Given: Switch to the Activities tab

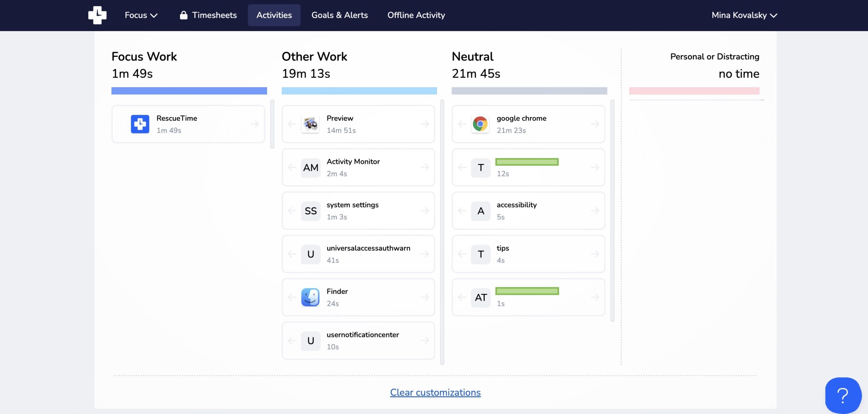Looking at the screenshot, I should (x=274, y=15).
